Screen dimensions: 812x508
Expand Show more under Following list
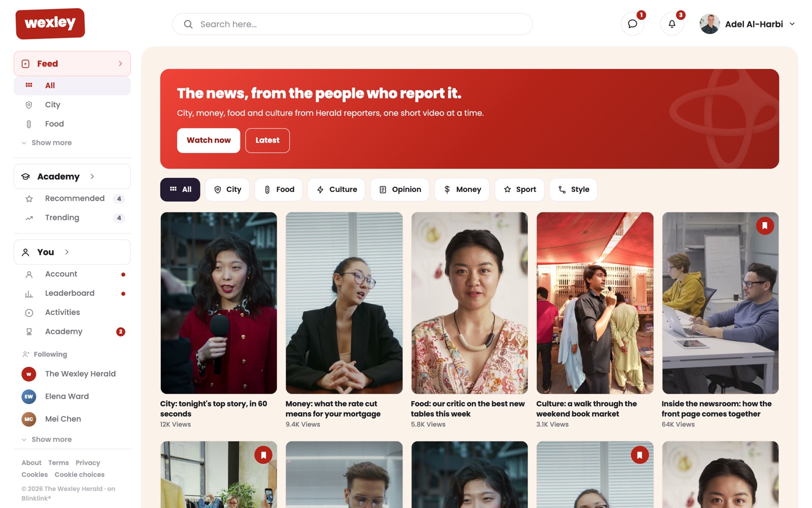click(47, 439)
